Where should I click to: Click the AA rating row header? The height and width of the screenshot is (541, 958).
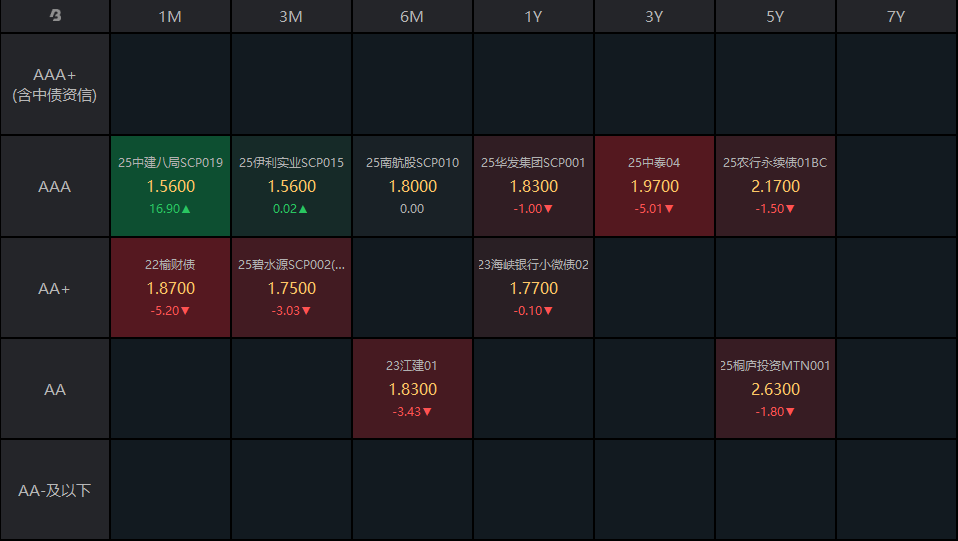pos(55,389)
